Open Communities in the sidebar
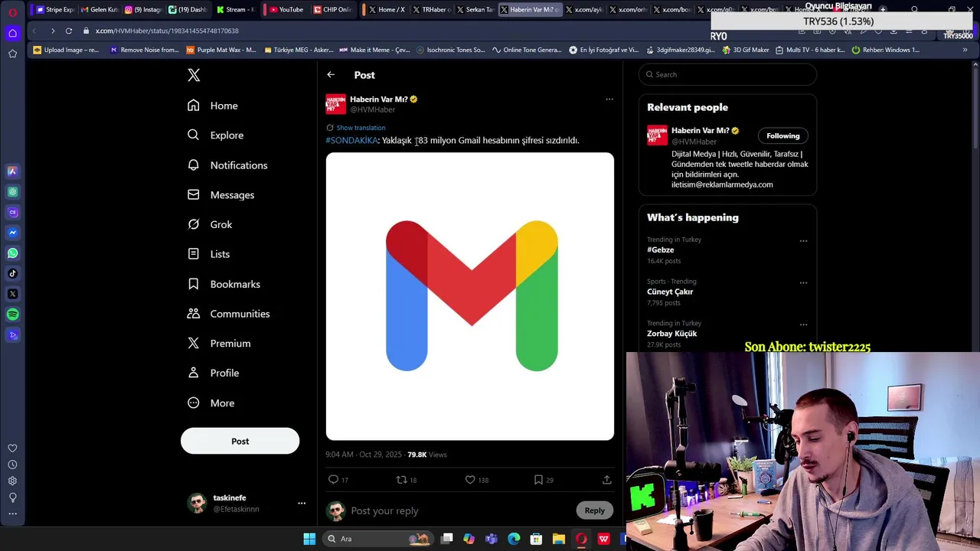 tap(228, 314)
